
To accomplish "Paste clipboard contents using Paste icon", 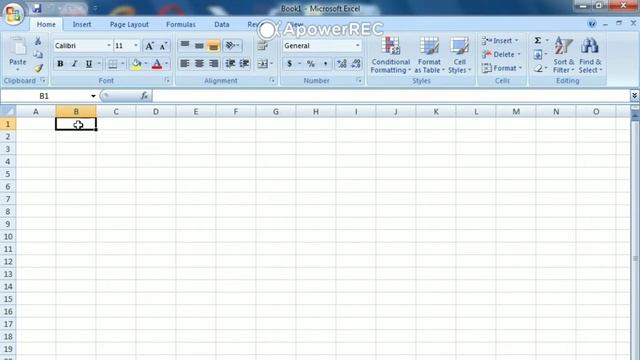I will point(18,47).
